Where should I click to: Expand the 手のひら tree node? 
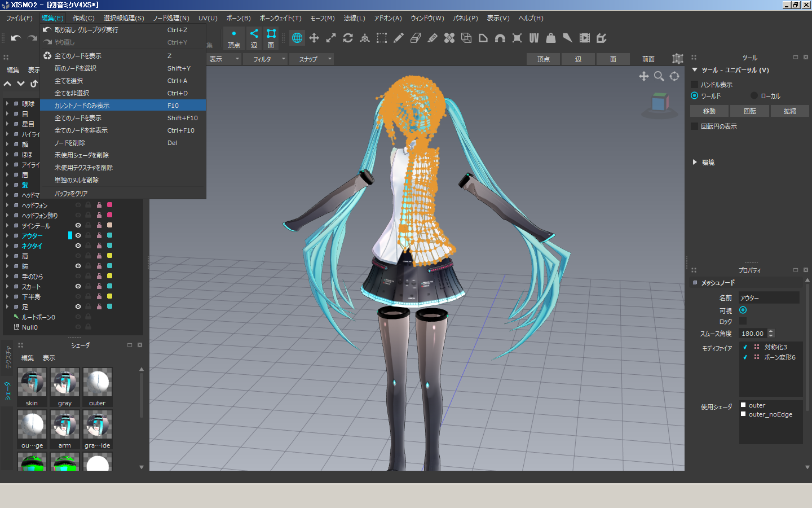(7, 276)
